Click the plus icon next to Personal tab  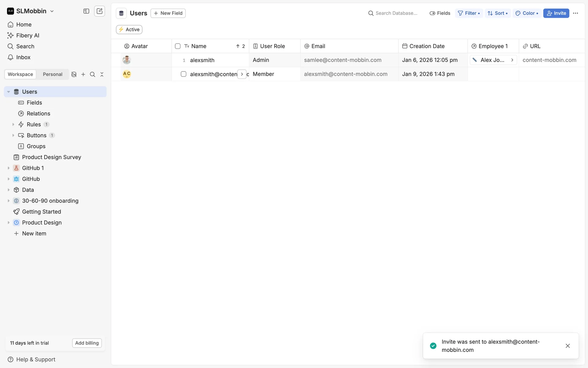click(83, 74)
